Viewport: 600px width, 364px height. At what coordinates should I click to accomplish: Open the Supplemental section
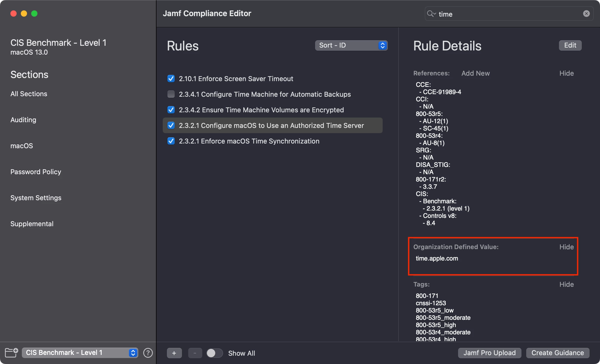[32, 224]
